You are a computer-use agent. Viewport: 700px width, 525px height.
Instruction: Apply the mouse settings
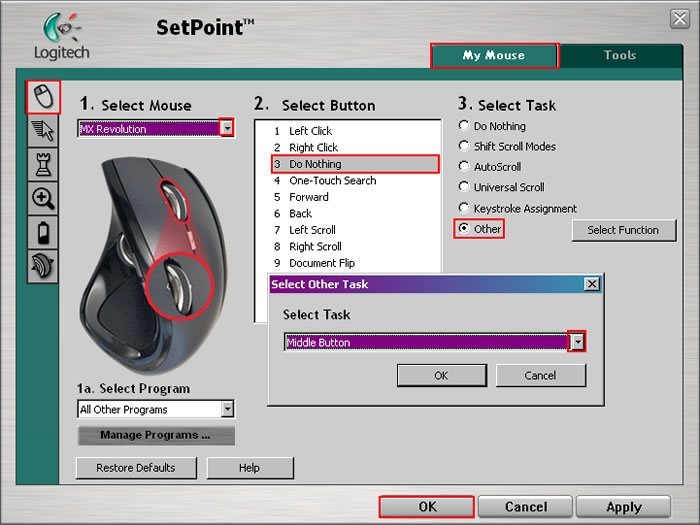tap(624, 507)
